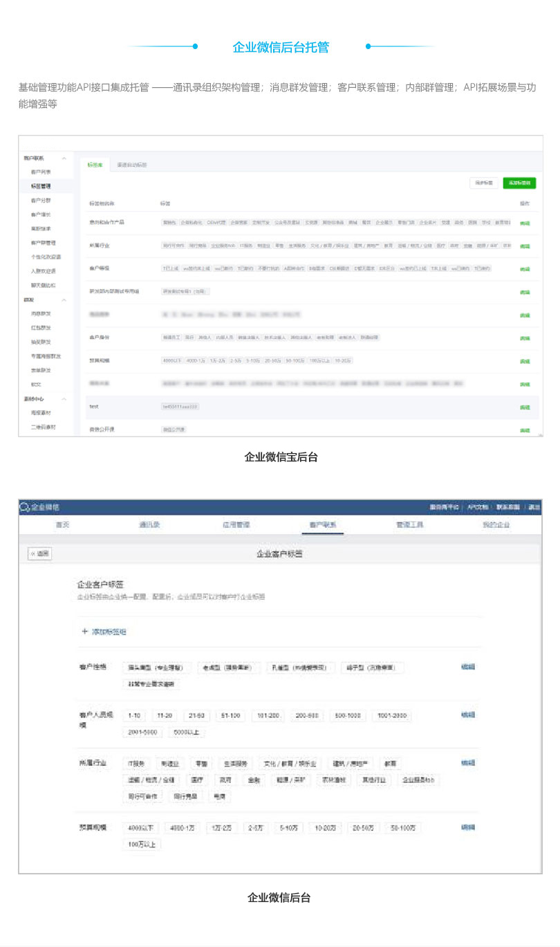Select the 100万以上 budget tag
Image resolution: width=560 pixels, height=947 pixels.
coord(142,844)
